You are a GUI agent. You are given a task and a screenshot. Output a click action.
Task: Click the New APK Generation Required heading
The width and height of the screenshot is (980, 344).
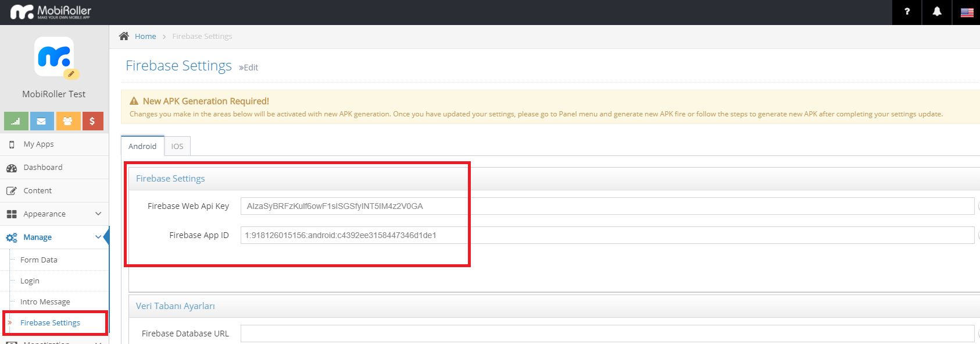[x=206, y=101]
